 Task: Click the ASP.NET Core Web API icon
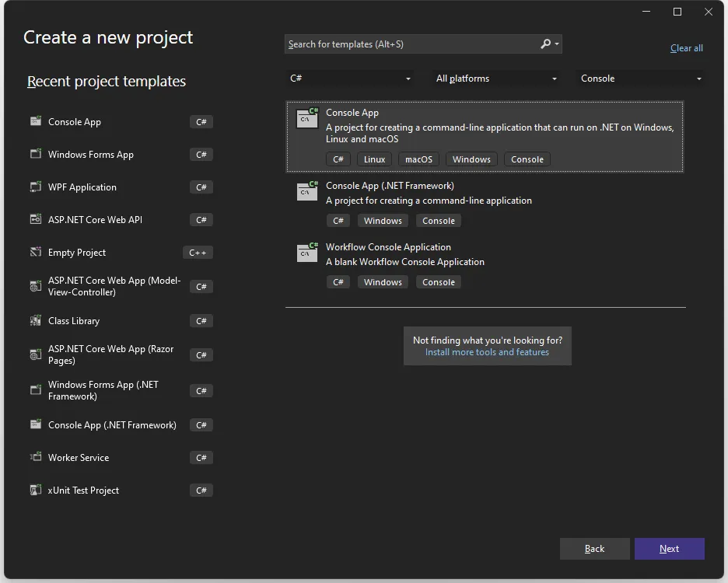35,219
